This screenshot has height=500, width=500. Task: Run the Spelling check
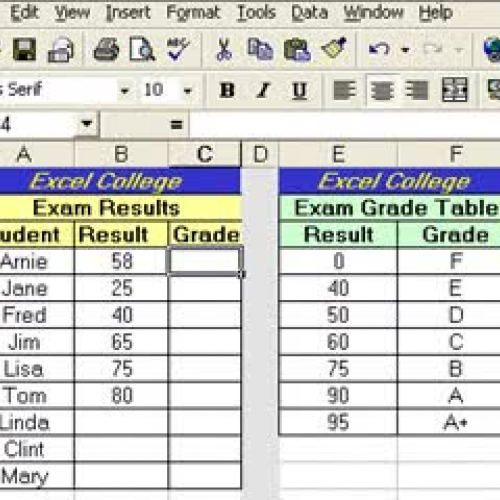pyautogui.click(x=178, y=49)
